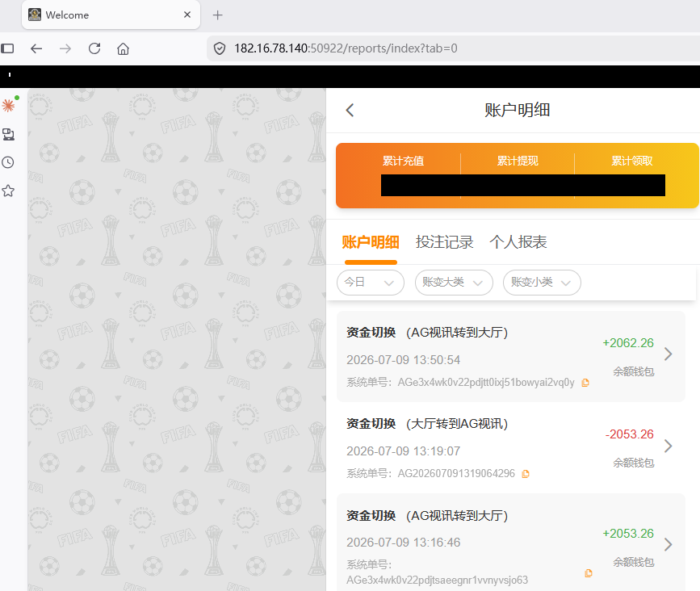This screenshot has width=700, height=591.
Task: Open the 账变大类 filter dropdown
Action: (x=454, y=283)
